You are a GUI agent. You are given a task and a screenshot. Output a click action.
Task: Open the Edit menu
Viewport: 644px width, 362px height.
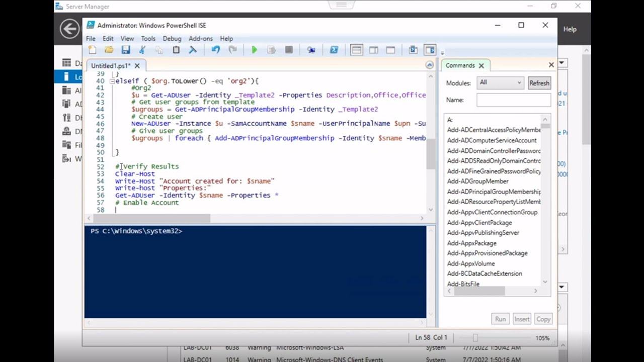(x=108, y=38)
